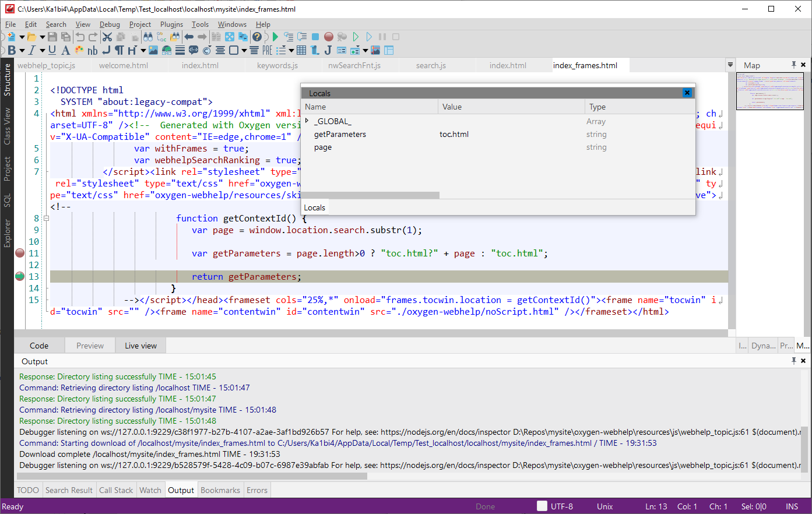The height and width of the screenshot is (514, 812).
Task: Expand the _GLOBAL_ array row
Action: click(x=307, y=121)
